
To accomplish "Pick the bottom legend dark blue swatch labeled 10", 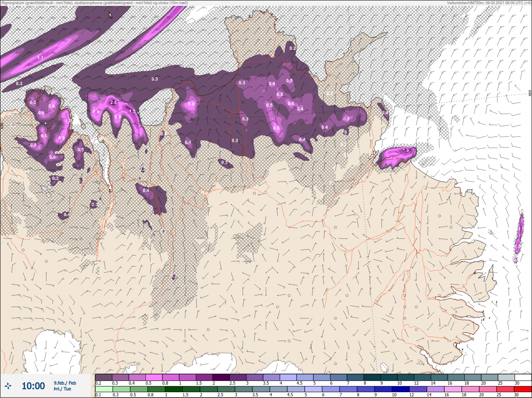I will [x=401, y=389].
